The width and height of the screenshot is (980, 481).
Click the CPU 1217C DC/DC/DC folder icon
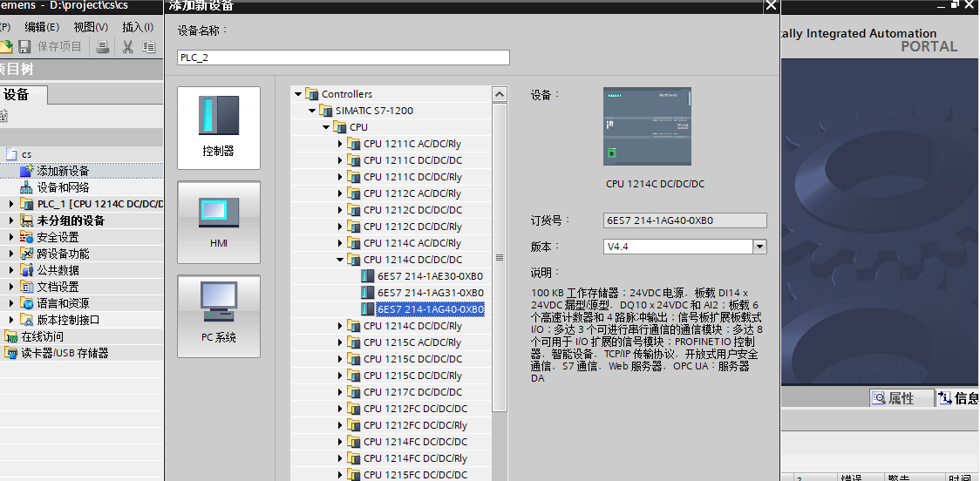pyautogui.click(x=354, y=391)
